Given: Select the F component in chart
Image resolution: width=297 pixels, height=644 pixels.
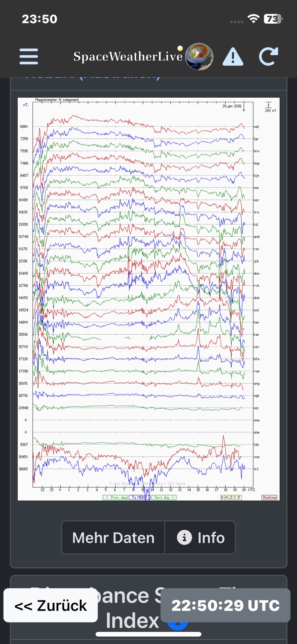Looking at the screenshot, I should coord(239,497).
